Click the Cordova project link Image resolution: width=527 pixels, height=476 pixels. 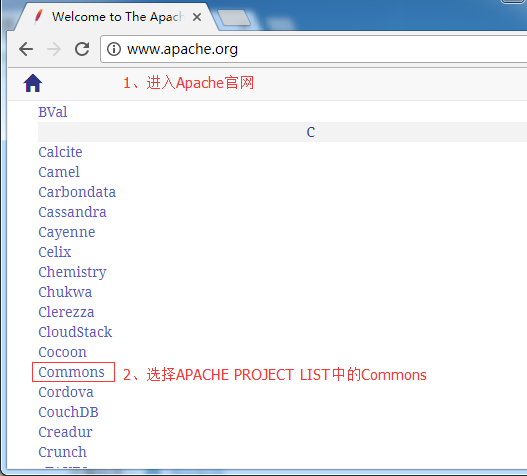click(66, 392)
